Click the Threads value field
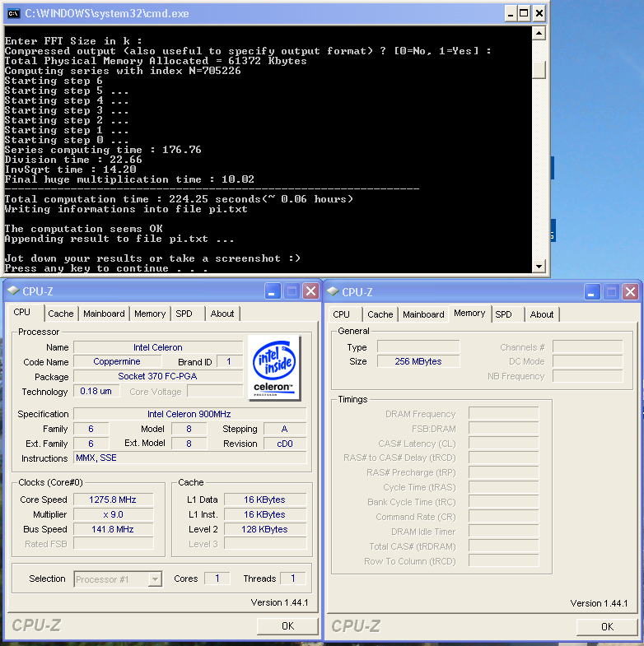Screen dimensions: 644x646 click(x=293, y=579)
